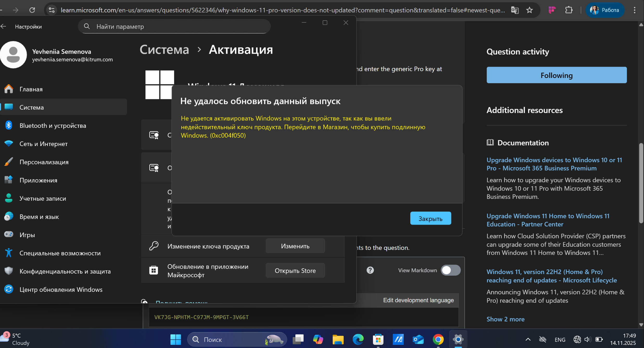
Task: Click the product key code text VK7JG-NPHTM
Action: [201, 317]
